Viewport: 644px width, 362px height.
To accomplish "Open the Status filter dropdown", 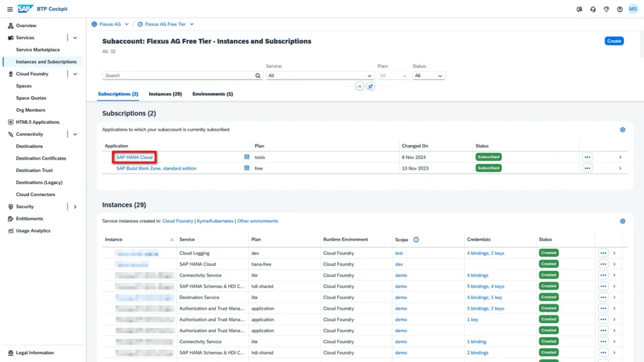I will tap(428, 75).
